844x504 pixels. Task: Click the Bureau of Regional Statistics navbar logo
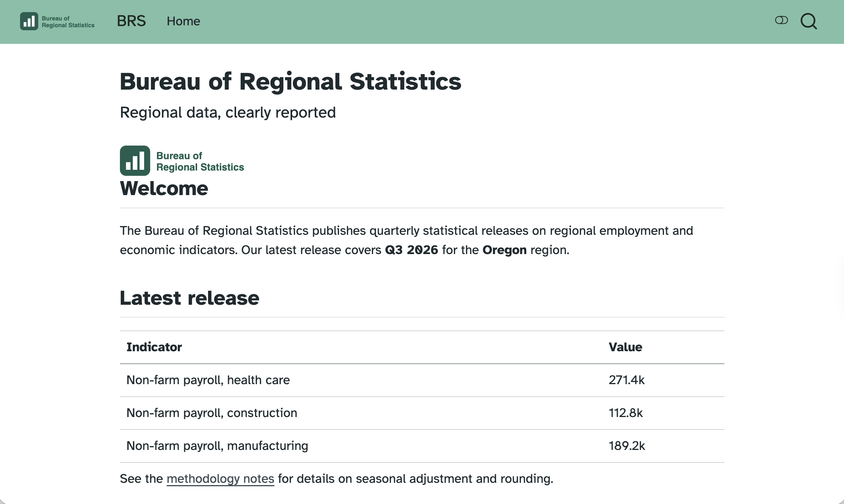[x=57, y=21]
